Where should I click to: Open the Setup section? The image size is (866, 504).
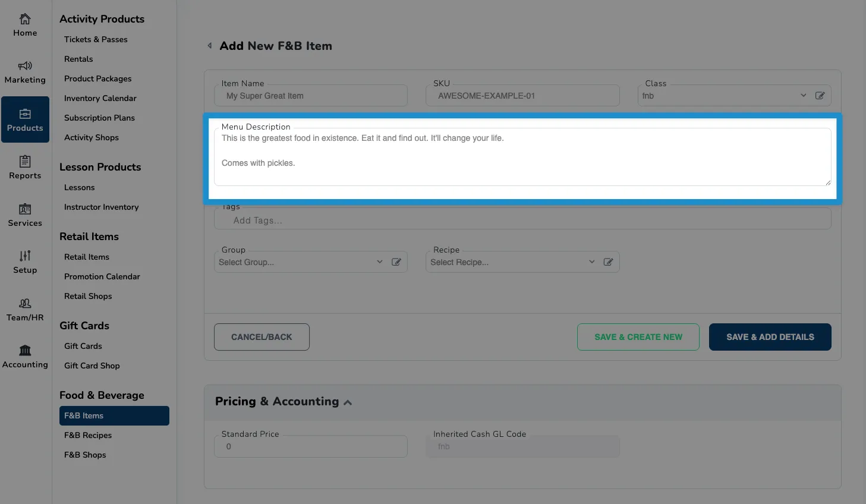25,262
